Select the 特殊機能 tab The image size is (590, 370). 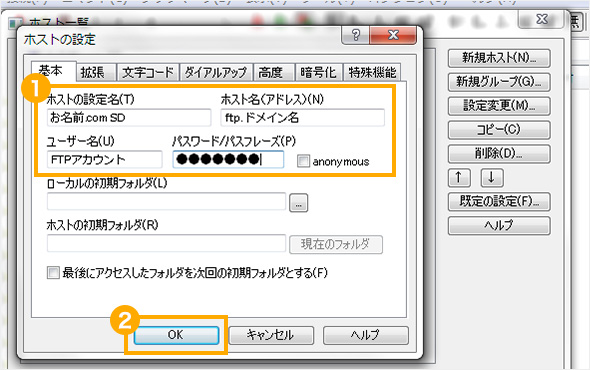[x=372, y=72]
